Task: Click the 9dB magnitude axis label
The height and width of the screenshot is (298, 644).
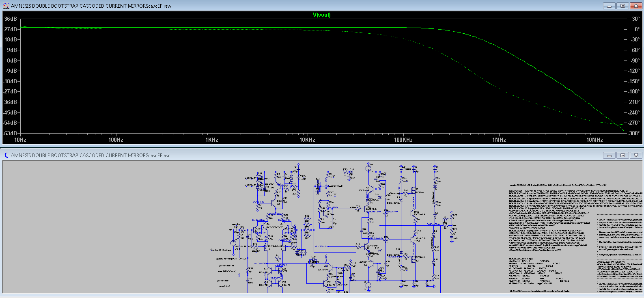Action: (x=12, y=50)
